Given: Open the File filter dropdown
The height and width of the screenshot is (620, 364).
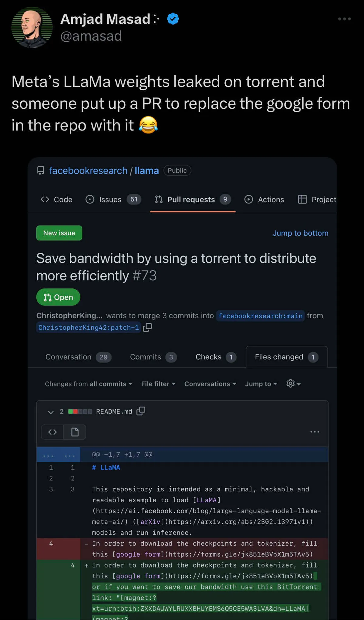Looking at the screenshot, I should 158,384.
